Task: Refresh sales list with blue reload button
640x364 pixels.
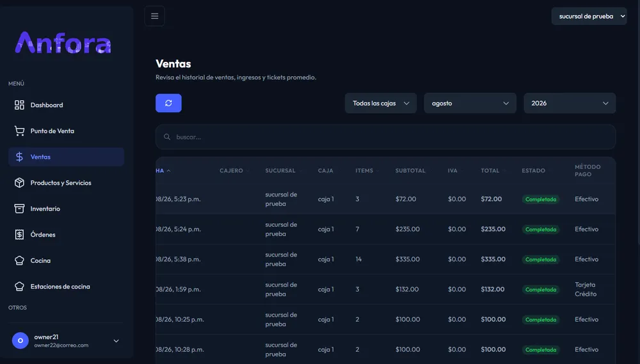Action: (168, 103)
